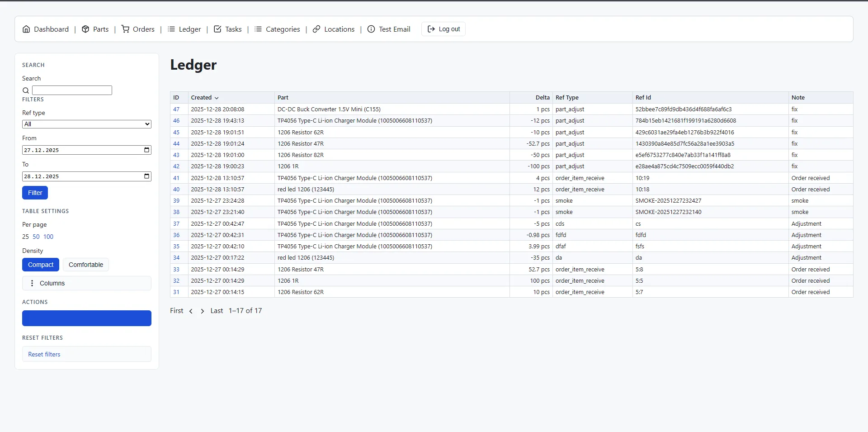Expand the Columns settings
Screen dimensions: 868x432
pyautogui.click(x=87, y=283)
